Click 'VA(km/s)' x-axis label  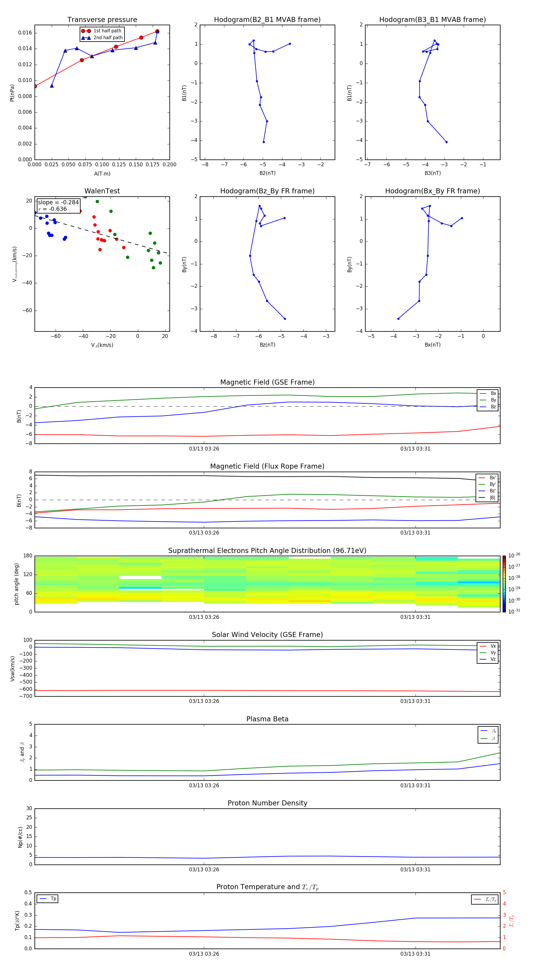coord(102,345)
